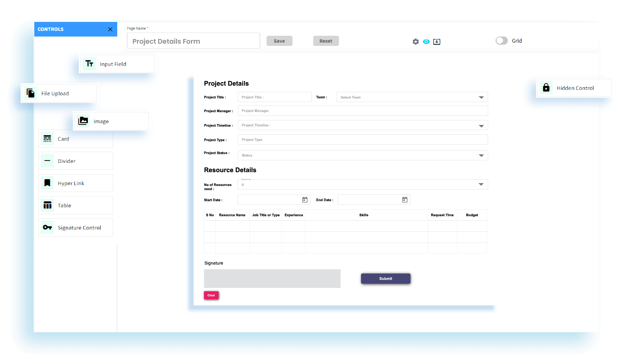Pick the Image control icon

tap(83, 121)
